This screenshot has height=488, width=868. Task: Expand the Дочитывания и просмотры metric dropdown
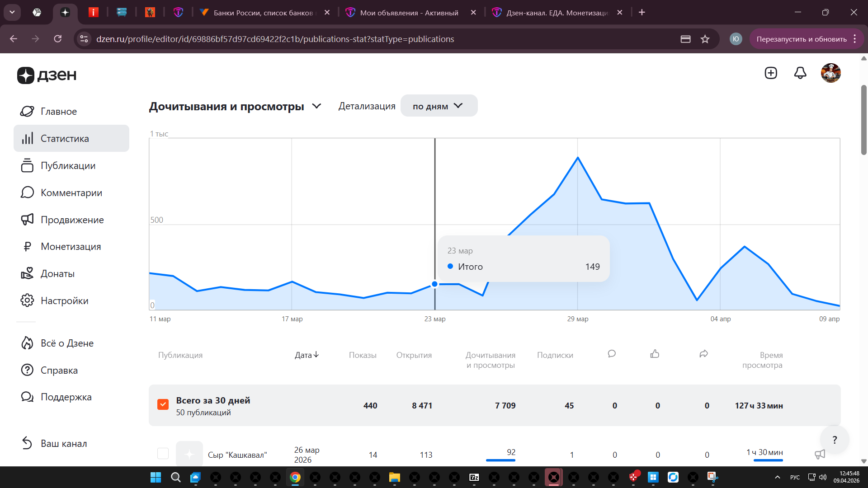pos(316,106)
